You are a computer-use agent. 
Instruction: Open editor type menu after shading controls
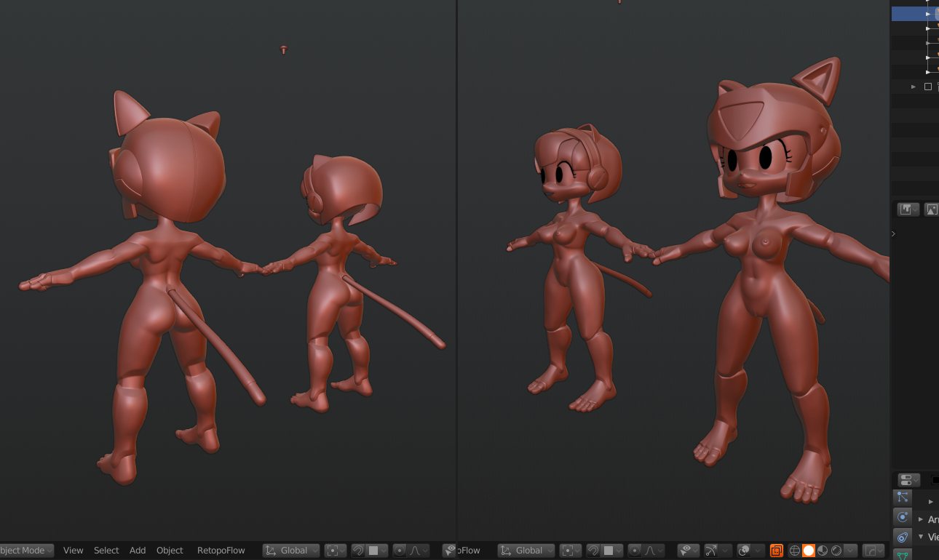(x=873, y=551)
